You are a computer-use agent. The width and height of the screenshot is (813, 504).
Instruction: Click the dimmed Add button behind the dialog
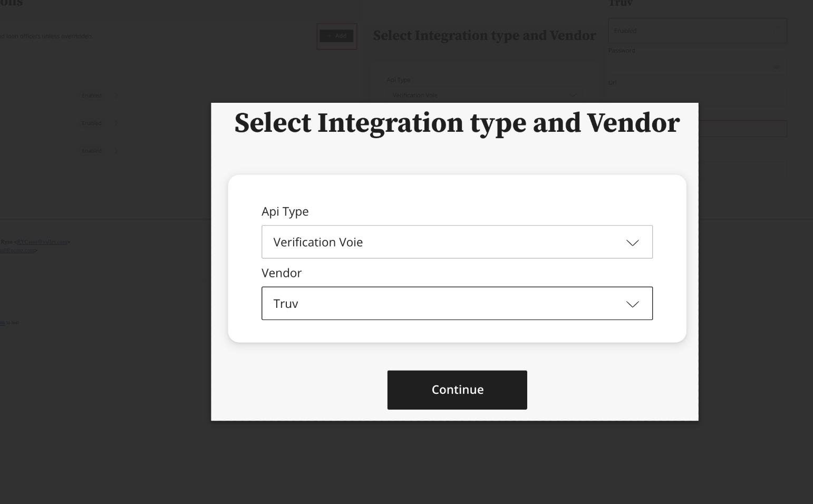click(336, 36)
